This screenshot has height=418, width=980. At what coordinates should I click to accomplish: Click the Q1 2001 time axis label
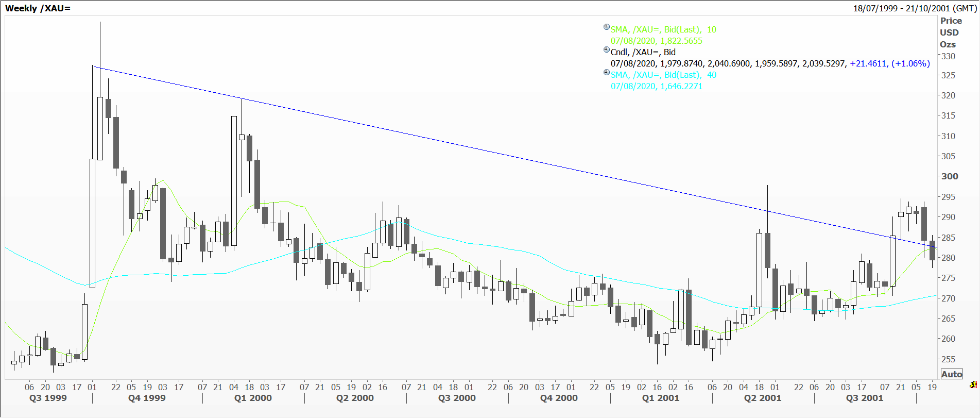point(661,398)
